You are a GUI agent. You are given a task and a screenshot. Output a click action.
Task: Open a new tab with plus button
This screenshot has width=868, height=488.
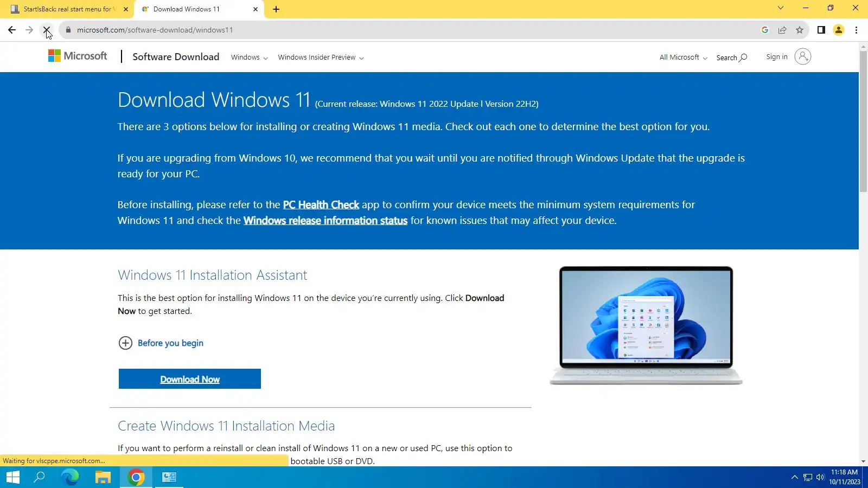pos(276,9)
